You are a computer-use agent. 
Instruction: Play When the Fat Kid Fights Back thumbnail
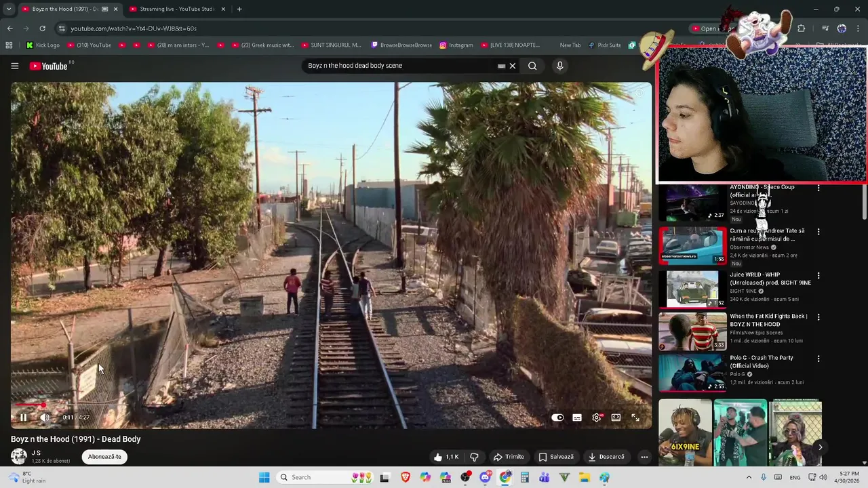tap(692, 331)
